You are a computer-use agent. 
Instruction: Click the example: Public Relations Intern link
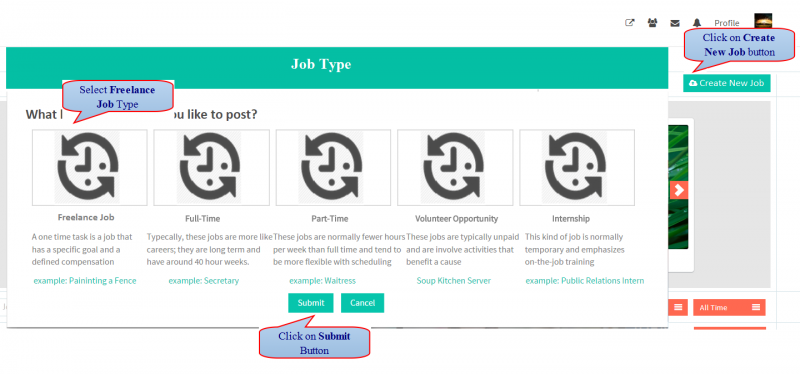[x=585, y=281]
